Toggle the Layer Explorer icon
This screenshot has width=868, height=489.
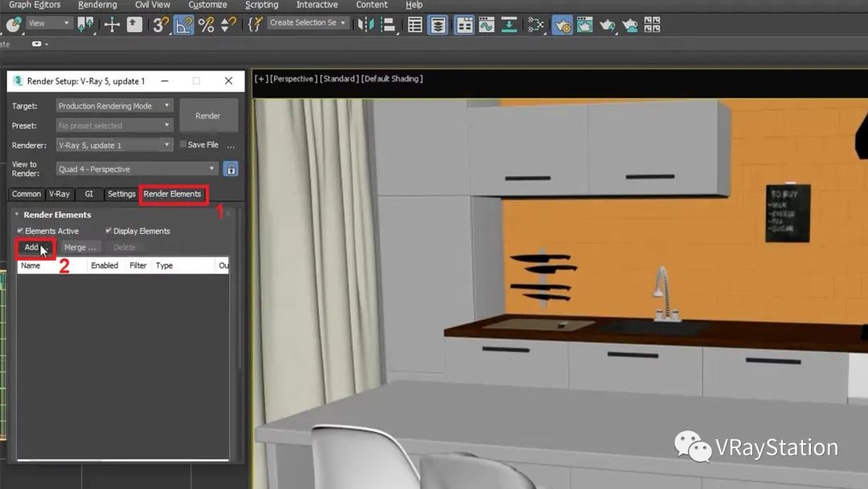tap(438, 24)
